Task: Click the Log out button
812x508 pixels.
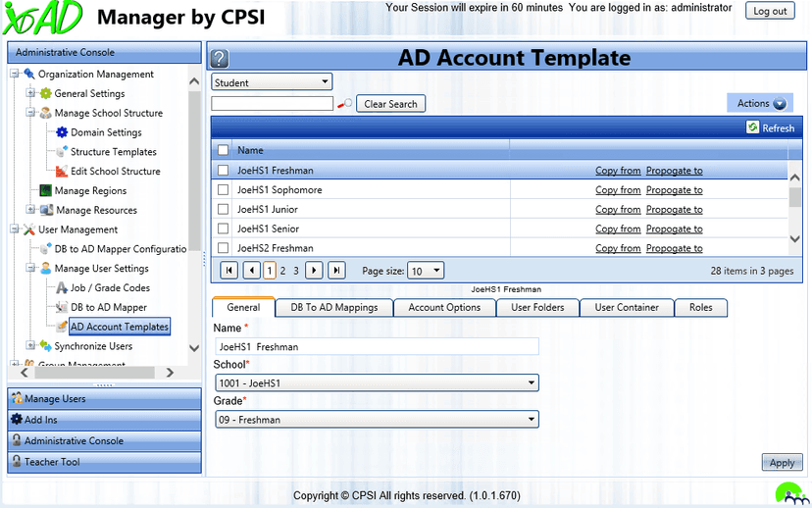Action: click(770, 11)
